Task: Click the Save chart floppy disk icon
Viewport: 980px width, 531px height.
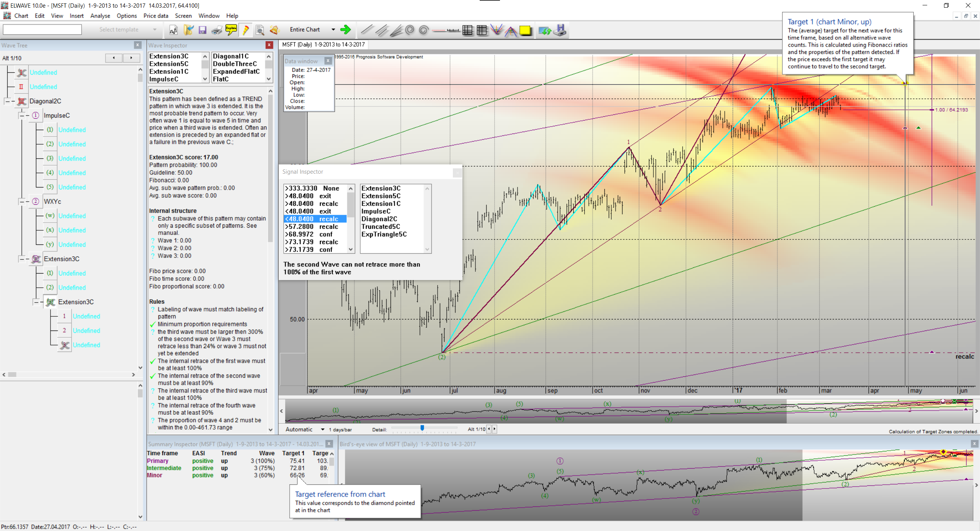Action: 203,30
